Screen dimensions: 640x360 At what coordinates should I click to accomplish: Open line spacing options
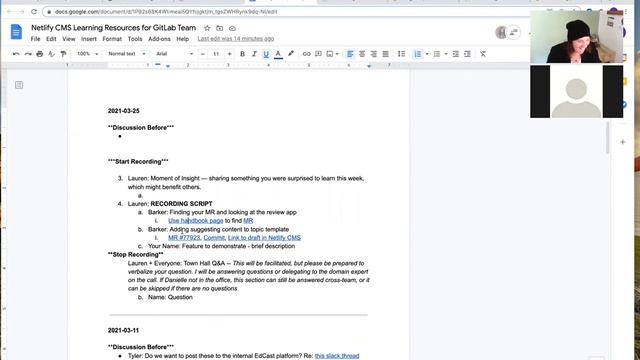[401, 54]
